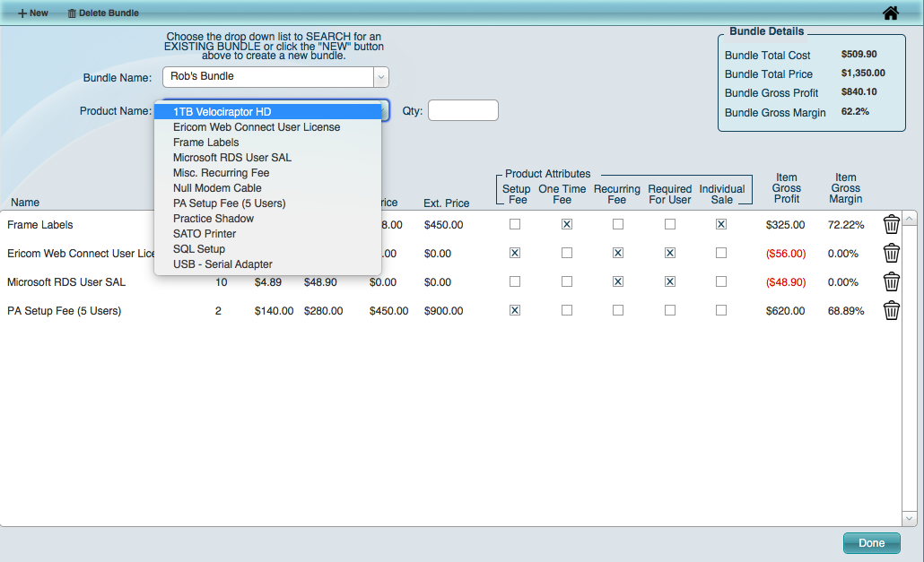Toggle Setup Fee checkbox for Frame Labels

515,224
